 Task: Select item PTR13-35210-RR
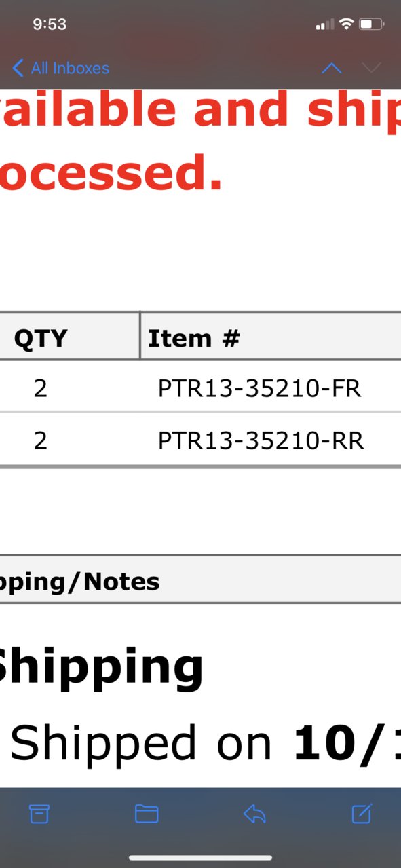point(261,441)
